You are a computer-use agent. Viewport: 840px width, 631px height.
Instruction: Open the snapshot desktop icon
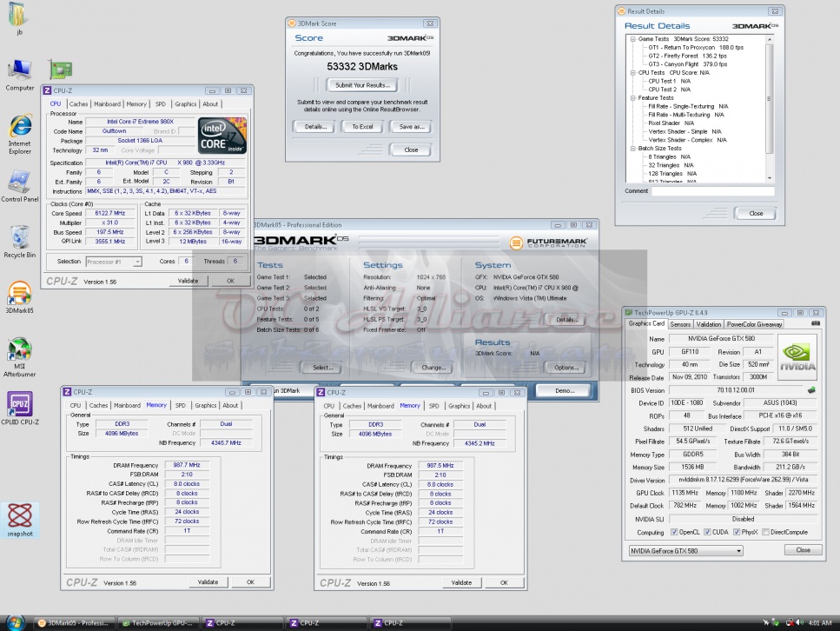click(19, 516)
